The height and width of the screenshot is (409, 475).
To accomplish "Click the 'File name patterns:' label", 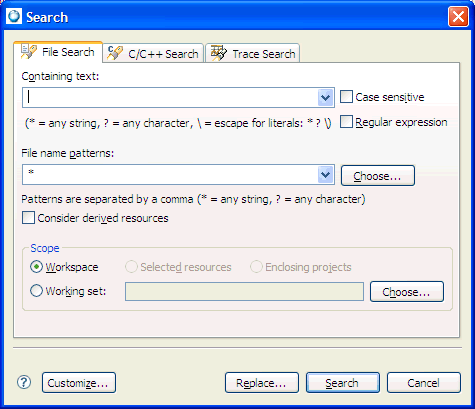I will coord(68,153).
